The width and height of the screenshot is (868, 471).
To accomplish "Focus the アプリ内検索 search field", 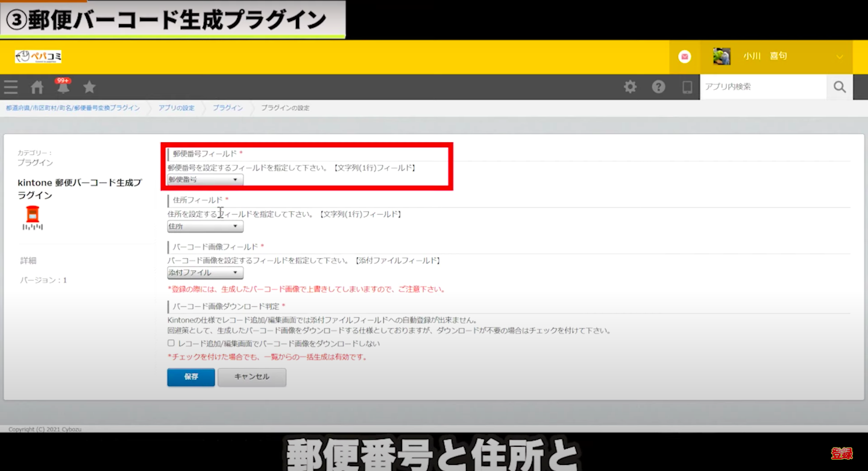I will [x=763, y=87].
